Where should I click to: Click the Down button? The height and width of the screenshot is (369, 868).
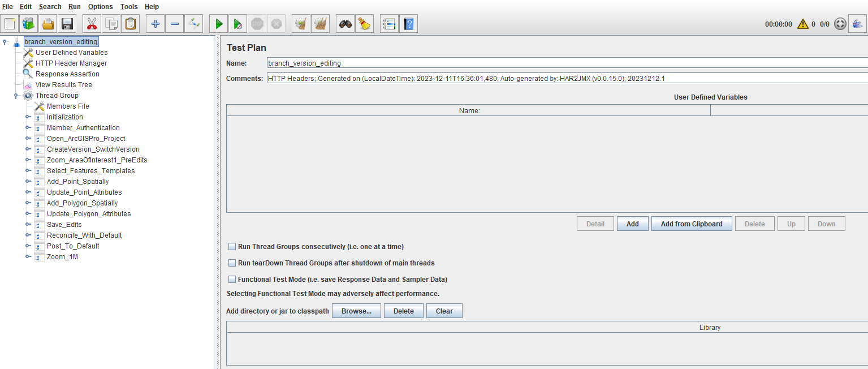point(826,224)
